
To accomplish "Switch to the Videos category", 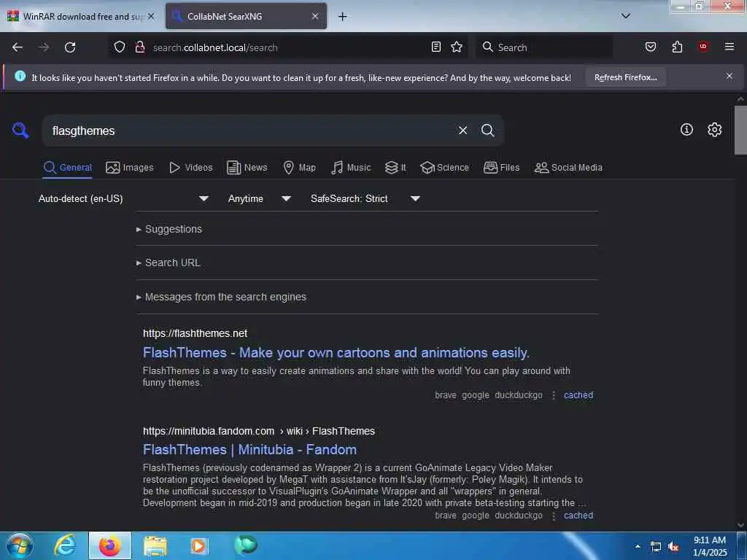I will click(x=191, y=168).
